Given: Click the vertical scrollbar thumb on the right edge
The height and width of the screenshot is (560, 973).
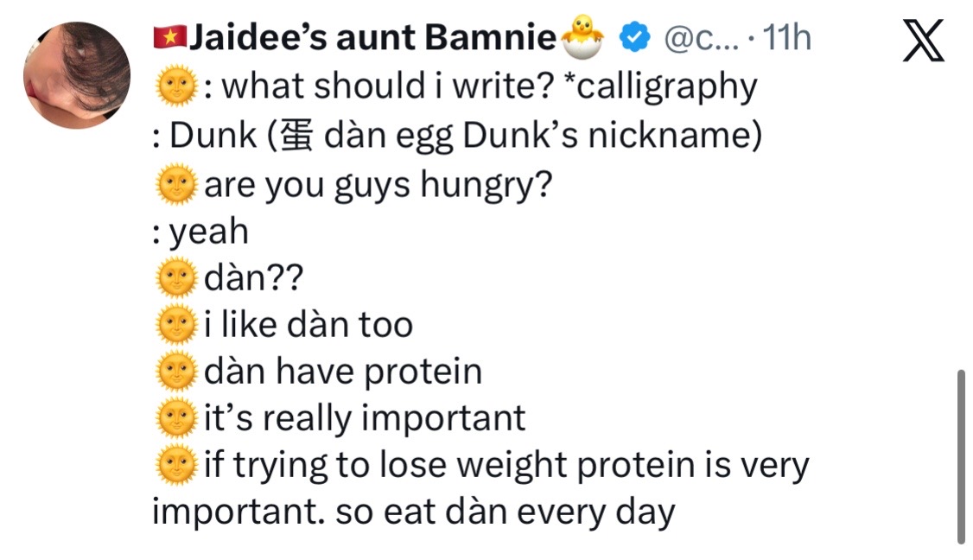Looking at the screenshot, I should coord(961,457).
